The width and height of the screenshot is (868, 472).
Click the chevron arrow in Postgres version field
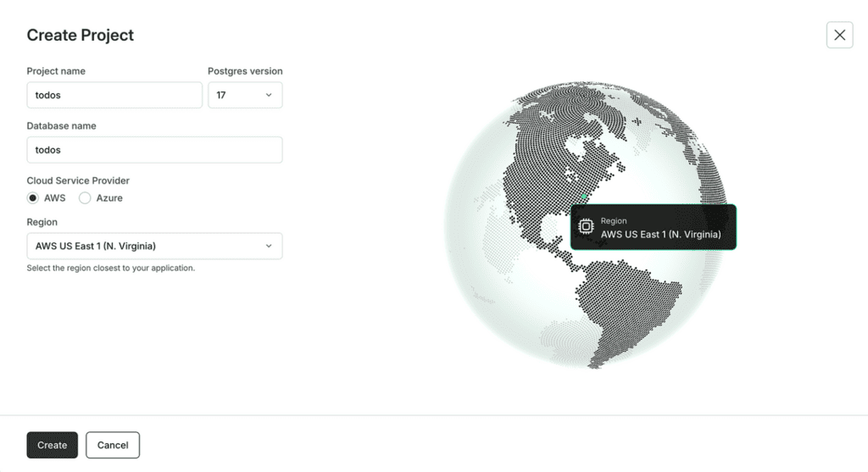point(269,95)
